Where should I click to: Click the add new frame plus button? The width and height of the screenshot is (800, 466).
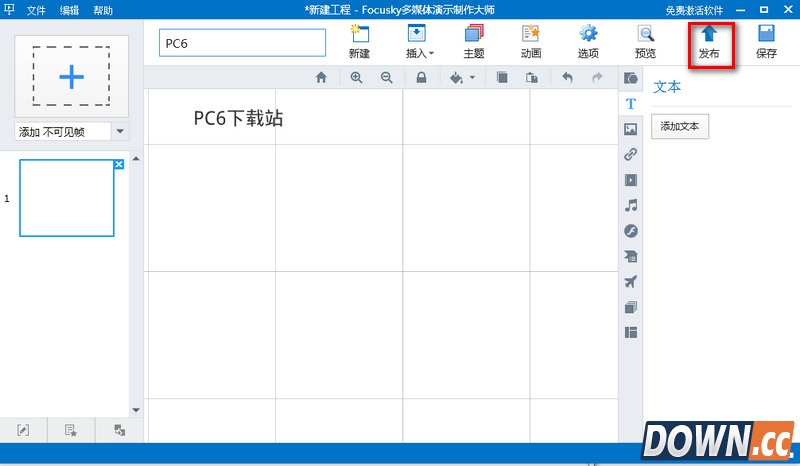(x=71, y=77)
